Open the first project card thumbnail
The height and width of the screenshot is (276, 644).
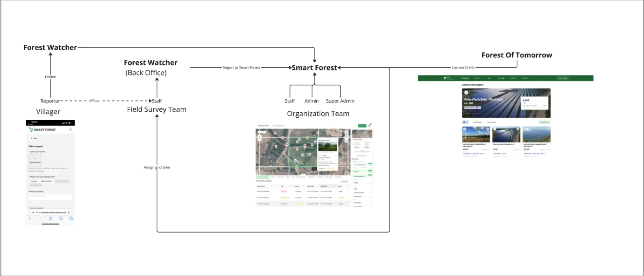(476, 134)
